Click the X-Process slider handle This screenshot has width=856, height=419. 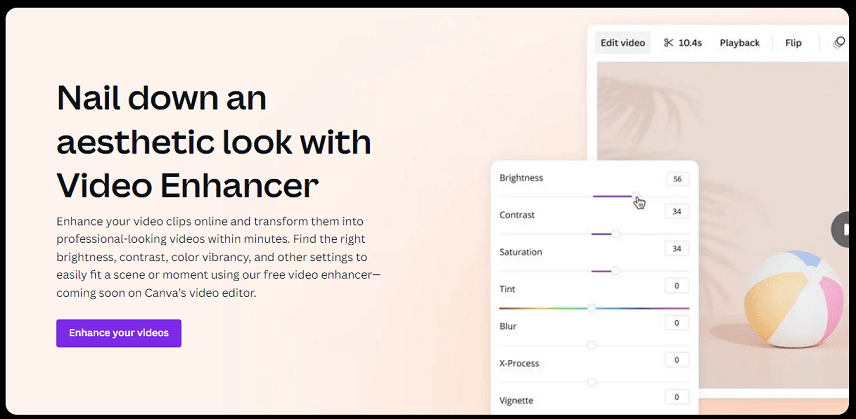[591, 382]
